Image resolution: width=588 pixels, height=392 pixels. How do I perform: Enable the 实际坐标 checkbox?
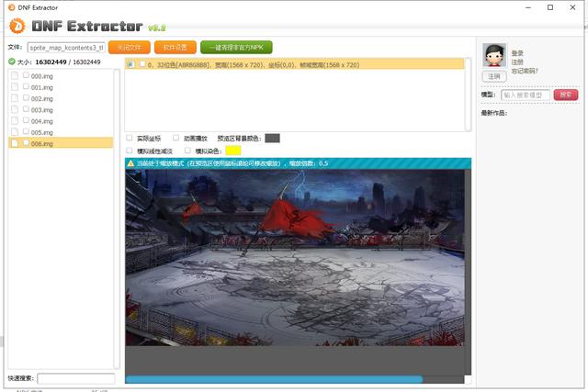(130, 138)
